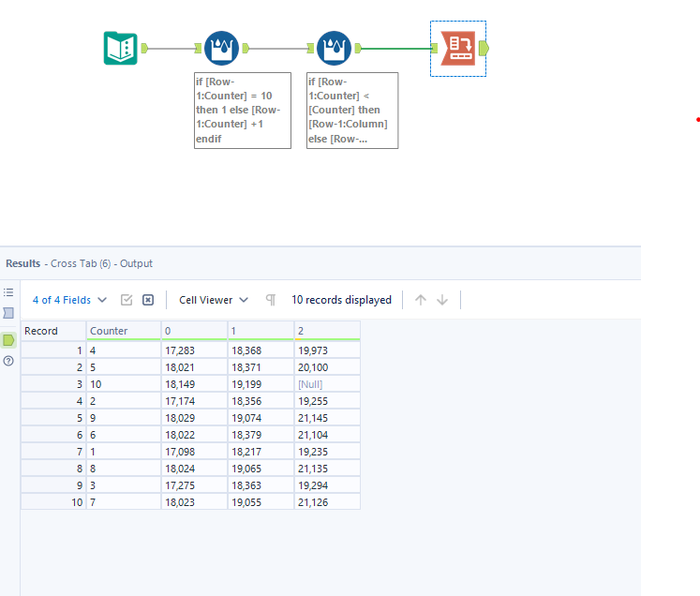Screen dimensions: 700x596
Task: Select cell with value 18,024
Action: 194,469
